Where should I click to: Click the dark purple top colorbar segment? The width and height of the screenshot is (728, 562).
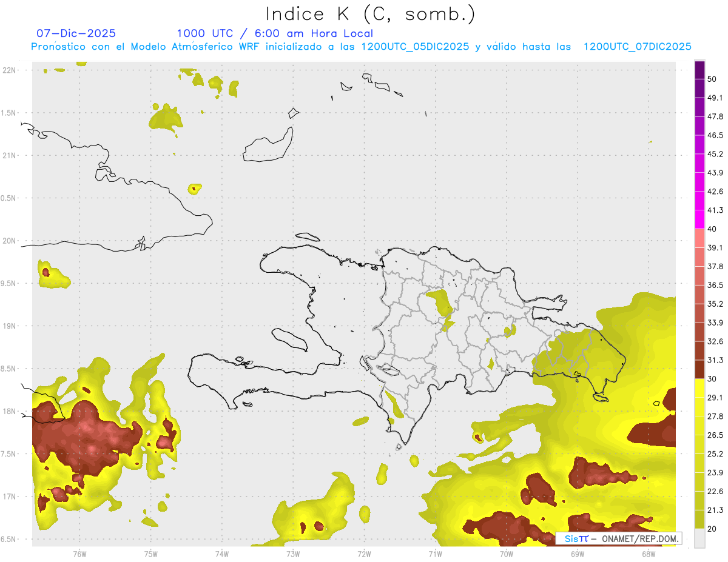699,70
